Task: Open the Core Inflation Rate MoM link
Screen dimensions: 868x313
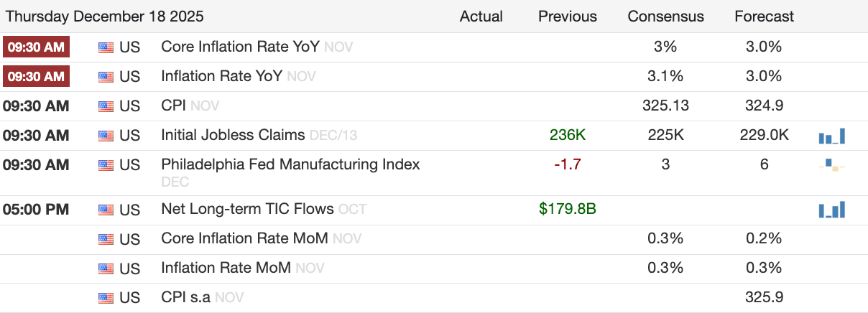Action: 244,238
